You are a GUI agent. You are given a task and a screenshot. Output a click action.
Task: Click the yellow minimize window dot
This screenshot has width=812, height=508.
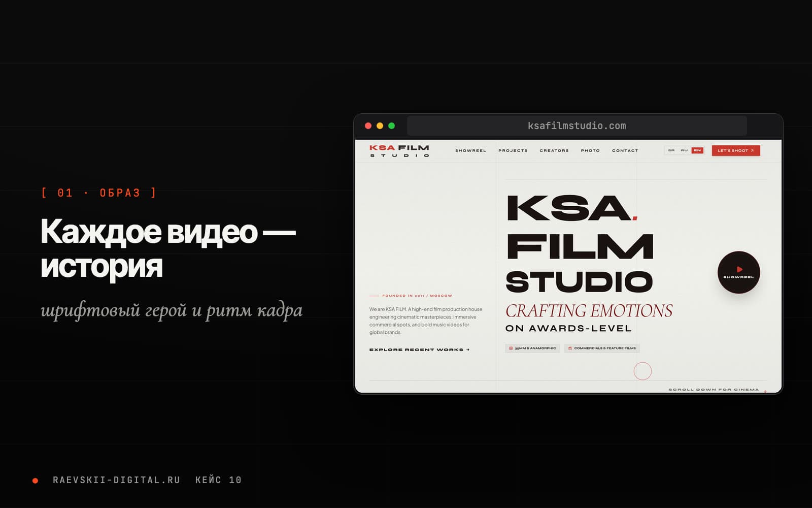click(x=380, y=126)
